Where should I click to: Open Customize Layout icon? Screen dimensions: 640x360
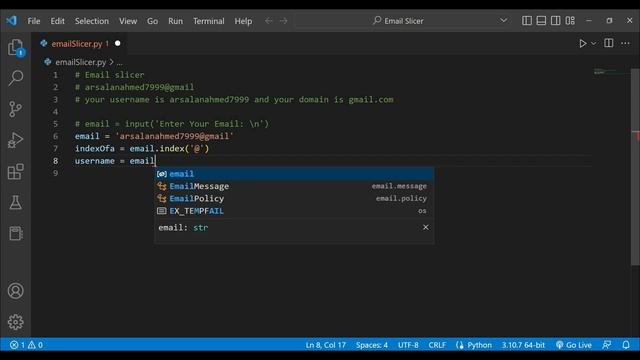(x=570, y=20)
